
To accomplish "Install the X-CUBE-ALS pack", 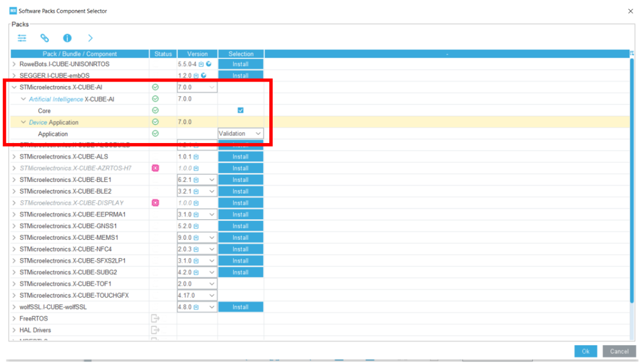I will pyautogui.click(x=240, y=157).
